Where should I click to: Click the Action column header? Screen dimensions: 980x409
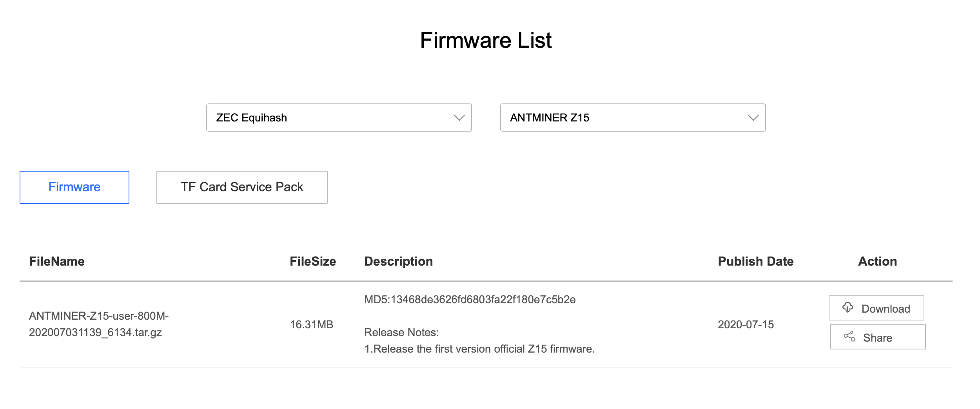[877, 261]
